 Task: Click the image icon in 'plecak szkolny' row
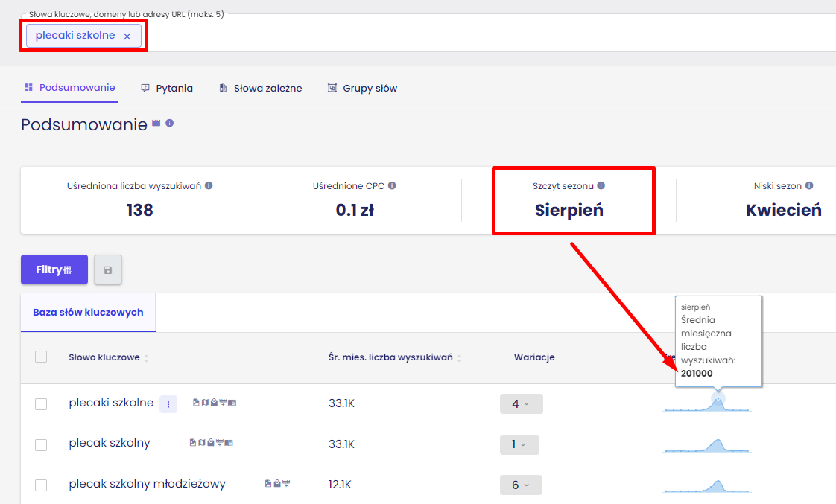192,443
